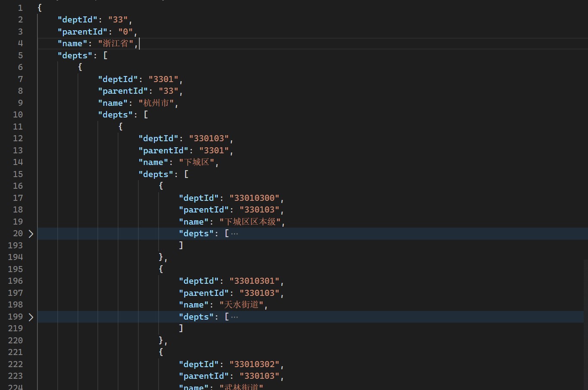Click the "depts" key on line 20
The width and height of the screenshot is (588, 390).
click(x=197, y=234)
